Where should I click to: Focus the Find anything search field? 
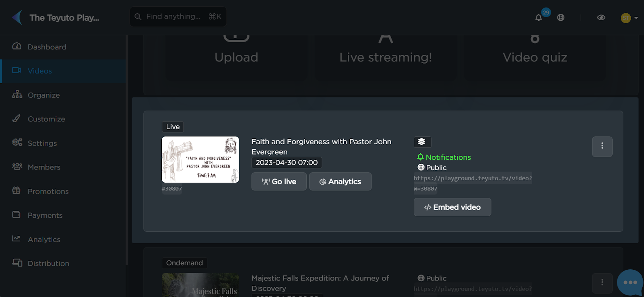178,16
